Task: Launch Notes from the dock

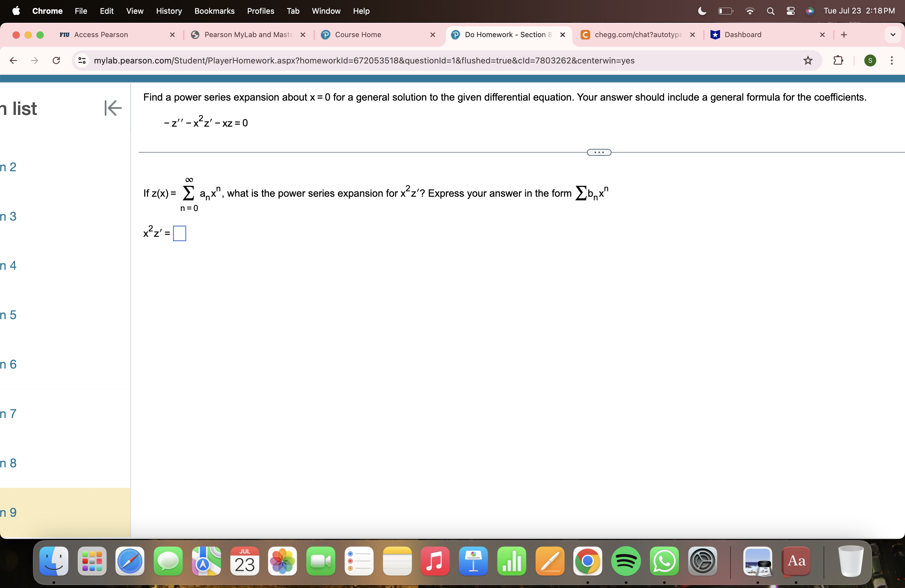Action: click(397, 561)
